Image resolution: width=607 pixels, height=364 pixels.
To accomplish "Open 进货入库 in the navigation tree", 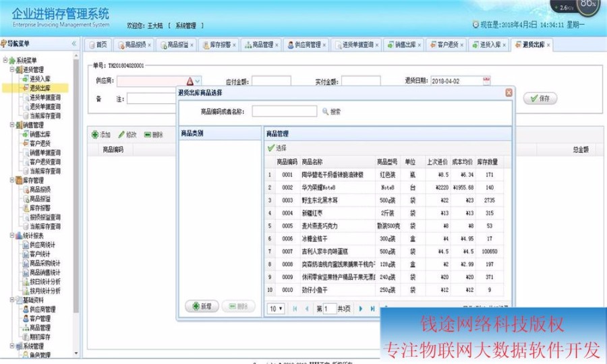I will coord(40,78).
